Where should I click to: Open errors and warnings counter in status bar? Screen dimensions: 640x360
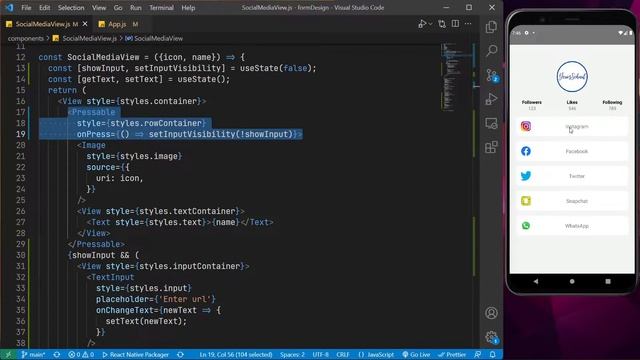81,355
